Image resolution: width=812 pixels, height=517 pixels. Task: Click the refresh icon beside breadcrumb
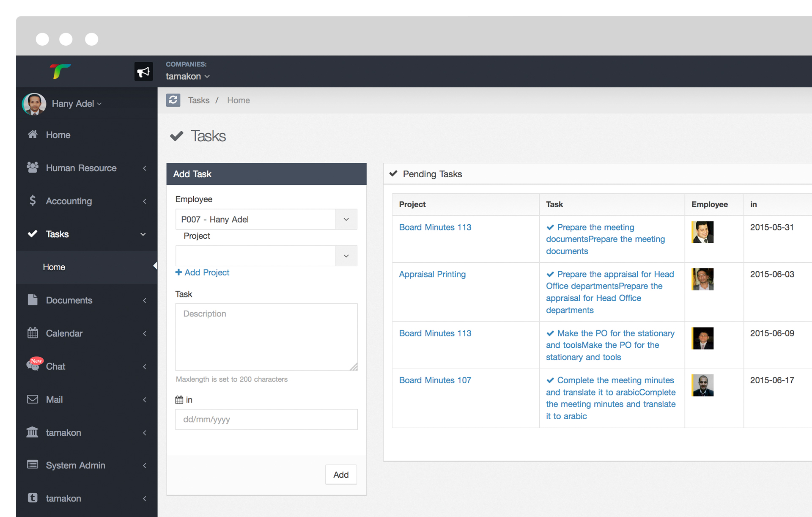173,100
